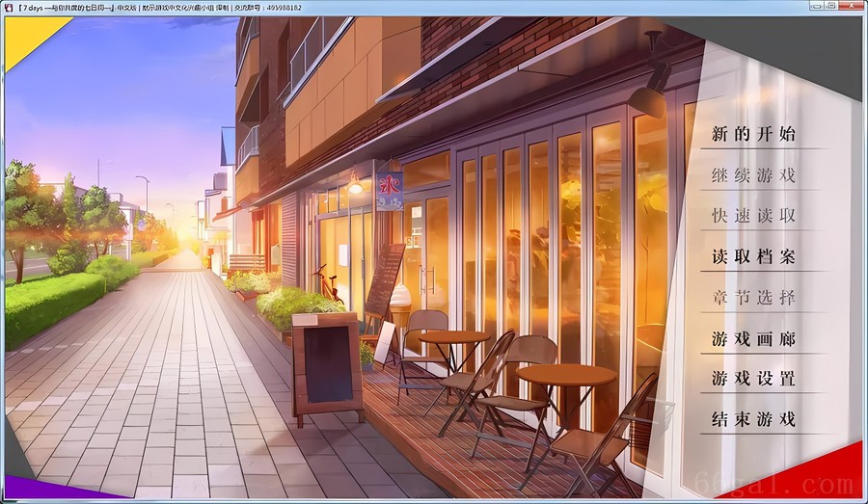Click the ice cream cone display

coord(399,305)
